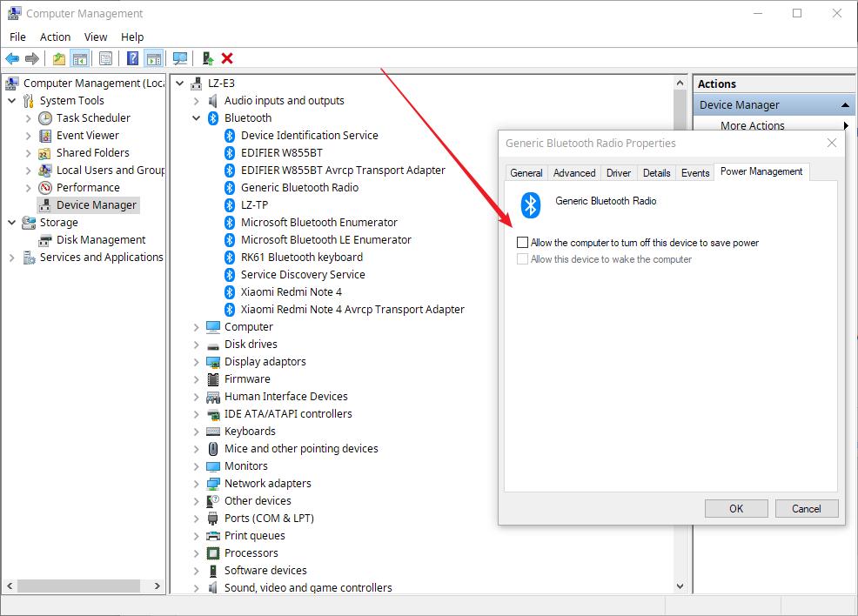Screen dimensions: 858x616
Task: Click the Bluetooth icon beside RK61 Bluetooth keyboard
Action: pyautogui.click(x=230, y=258)
